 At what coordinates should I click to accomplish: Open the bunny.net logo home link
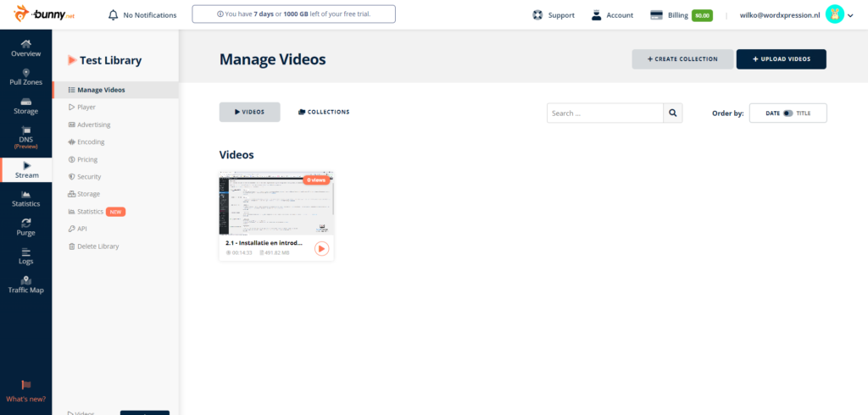point(44,14)
